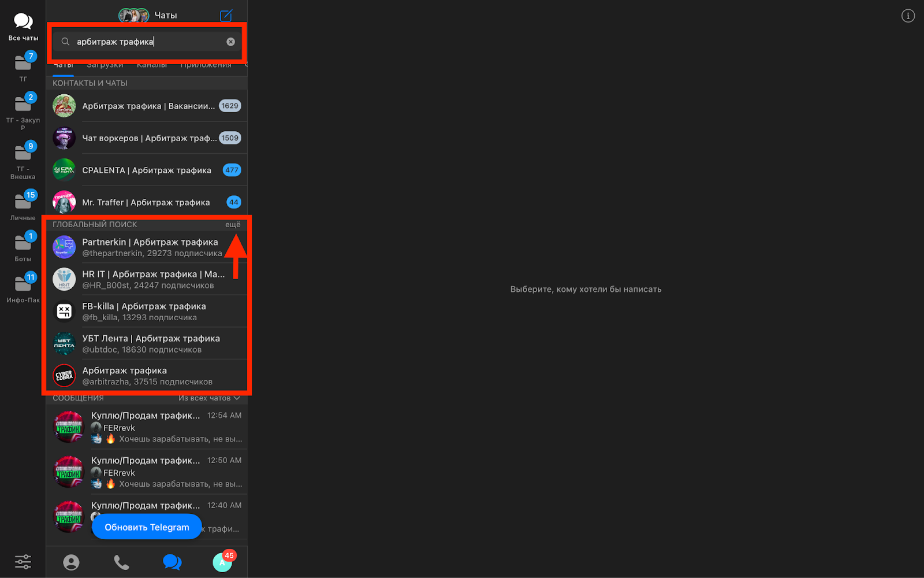Click the Mr. Traffer avatar

tap(64, 202)
